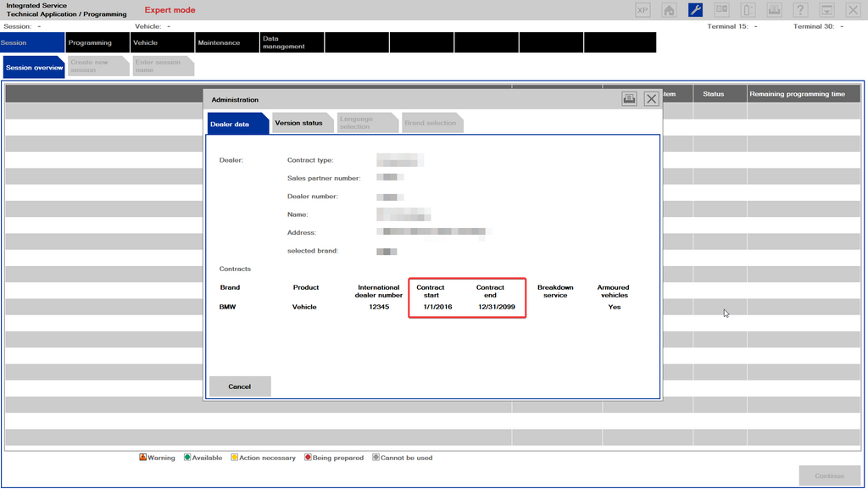Screen dimensions: 868x489
Task: Select the Enter session name sub-tab
Action: pyautogui.click(x=163, y=66)
